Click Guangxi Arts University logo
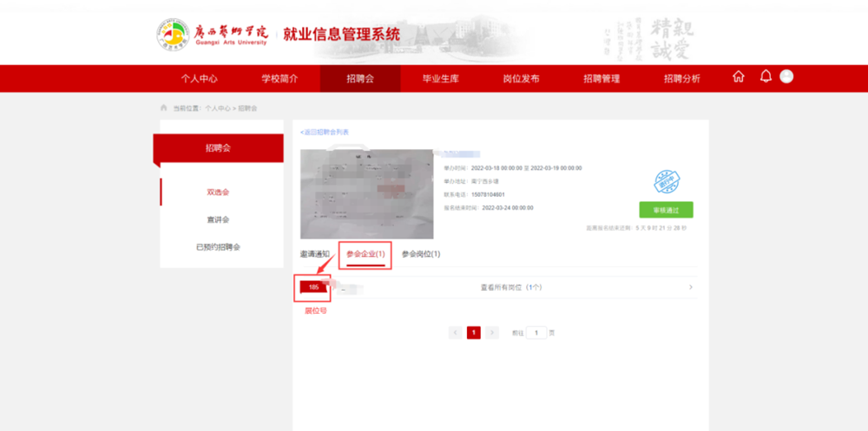The width and height of the screenshot is (868, 431). click(213, 35)
